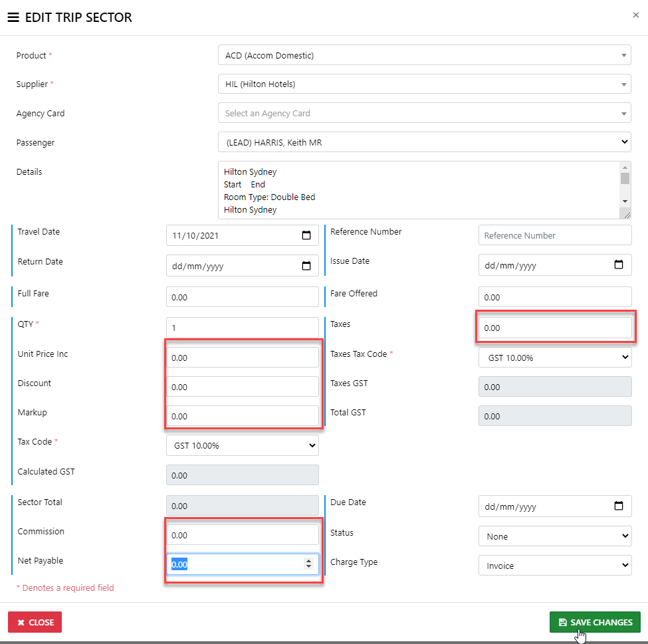Click the Reference Number input field
This screenshot has width=648, height=644.
tap(555, 235)
